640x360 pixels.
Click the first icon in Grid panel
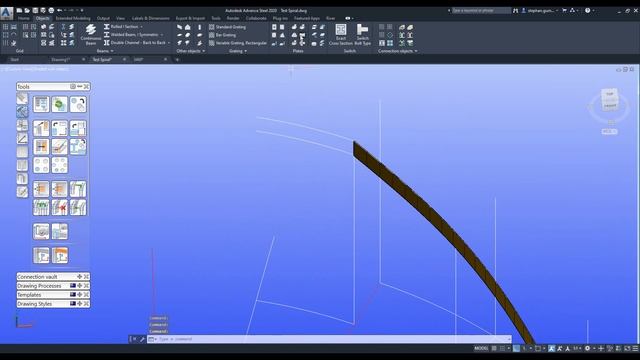coord(5,27)
